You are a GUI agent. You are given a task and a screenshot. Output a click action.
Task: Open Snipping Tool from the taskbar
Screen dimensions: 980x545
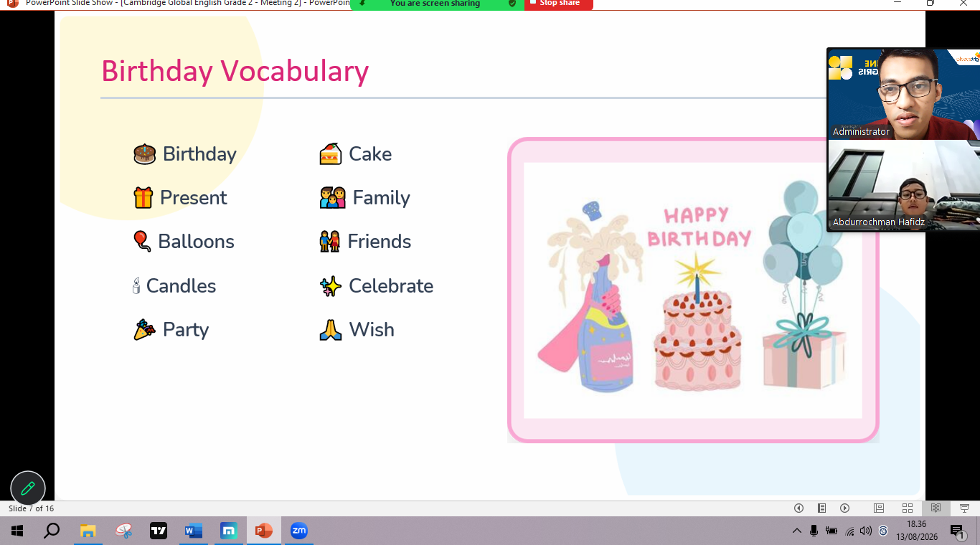click(x=123, y=531)
